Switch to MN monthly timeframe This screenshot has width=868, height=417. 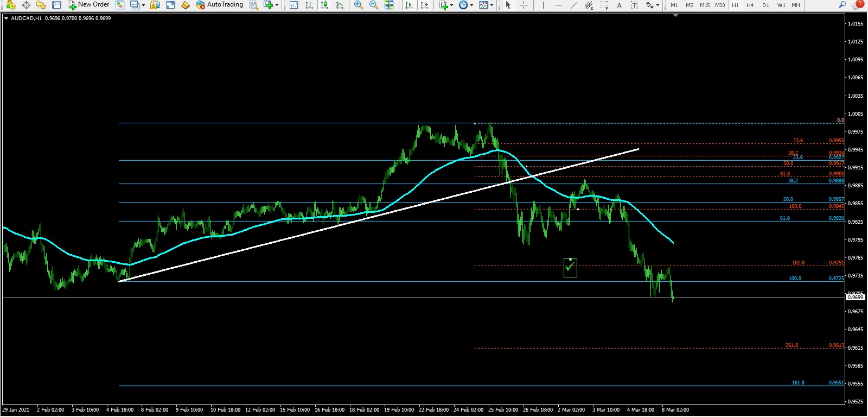pyautogui.click(x=796, y=5)
